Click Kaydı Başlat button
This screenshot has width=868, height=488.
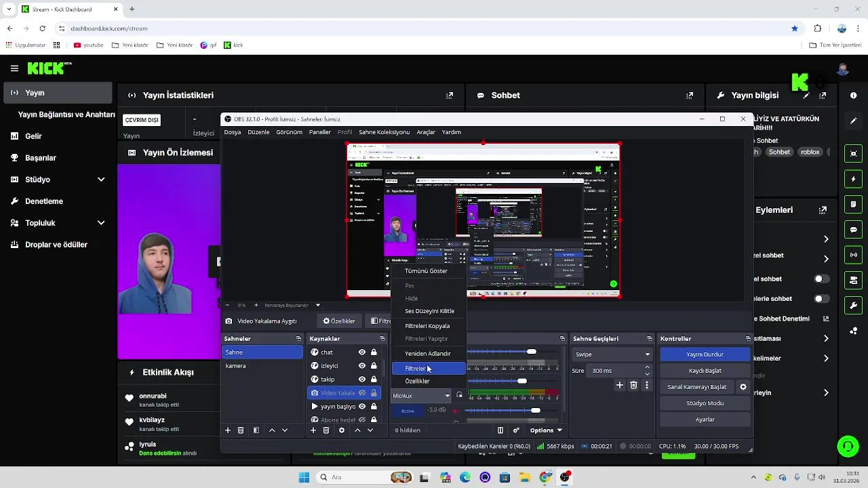(705, 371)
